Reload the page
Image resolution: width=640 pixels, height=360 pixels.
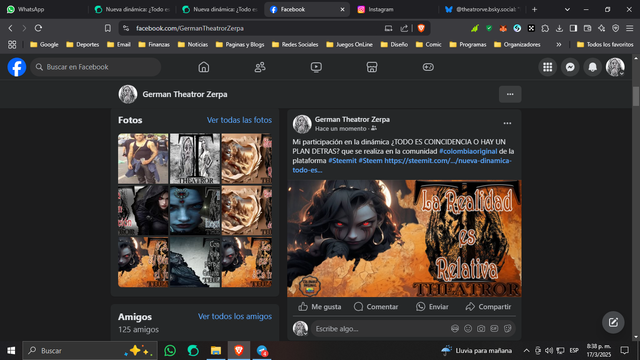point(38,28)
